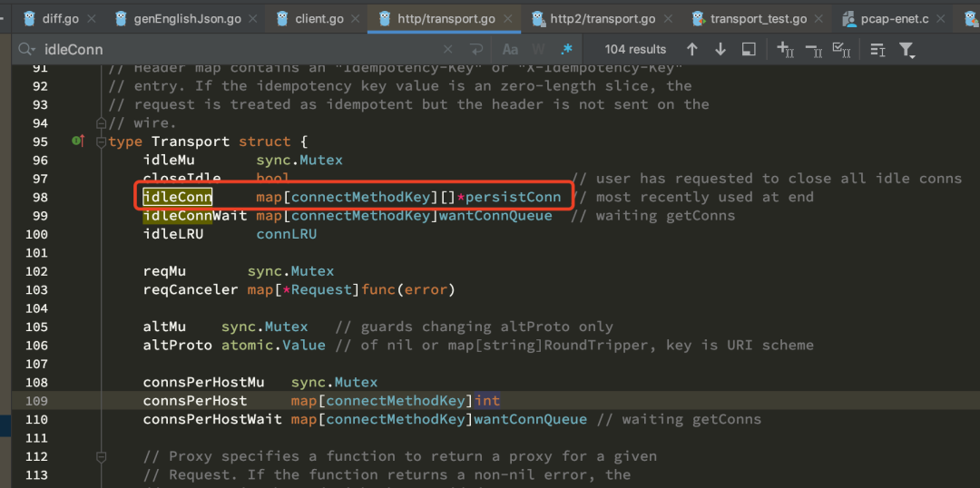Toggle Words (W) search option

pos(538,49)
